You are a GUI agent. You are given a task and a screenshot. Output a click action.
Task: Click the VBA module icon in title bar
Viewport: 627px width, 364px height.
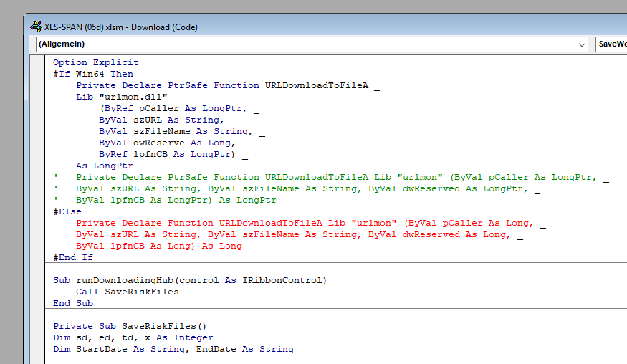pyautogui.click(x=36, y=27)
